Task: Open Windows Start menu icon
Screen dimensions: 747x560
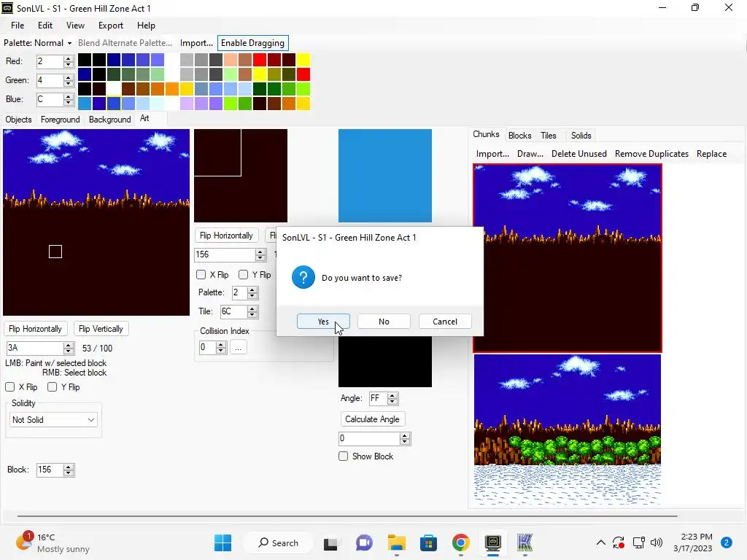Action: click(223, 542)
